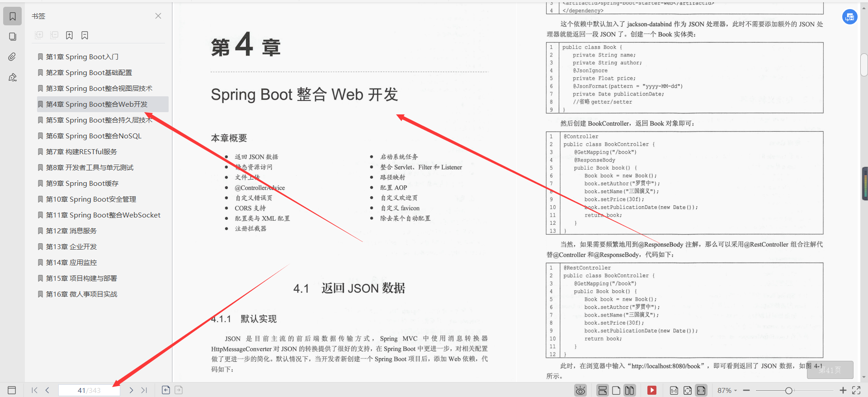868x397 pixels.
Task: Open bookmark 第11章 Spring Boot整合WebSocket
Action: tap(103, 215)
